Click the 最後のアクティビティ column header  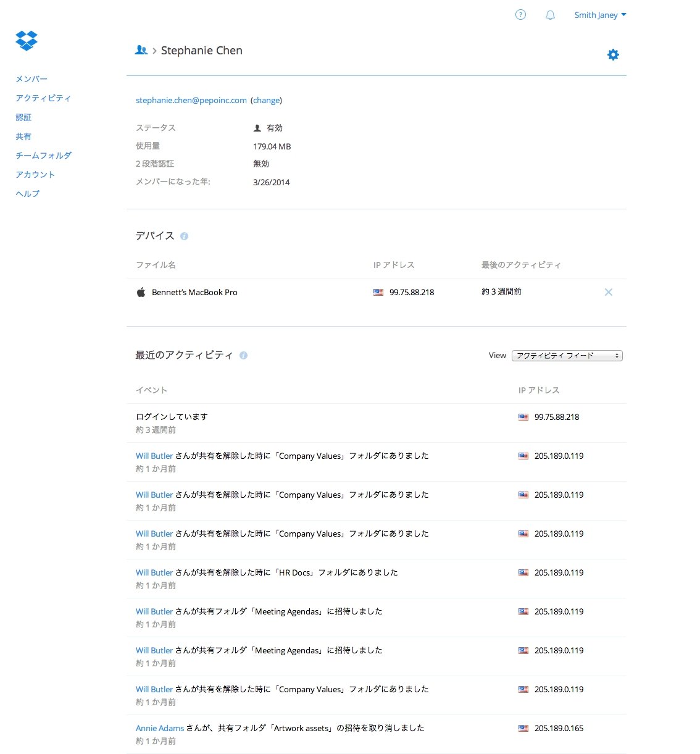tap(521, 265)
